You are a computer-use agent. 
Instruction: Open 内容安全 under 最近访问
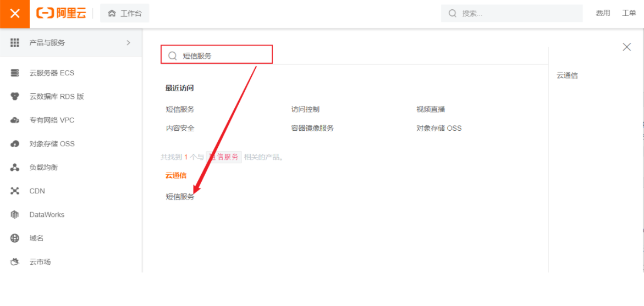[x=180, y=129]
